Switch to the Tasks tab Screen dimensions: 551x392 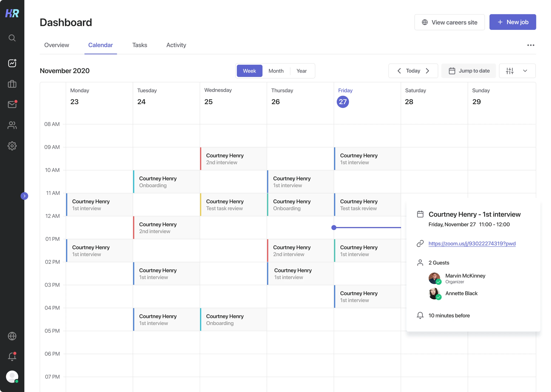pos(140,45)
